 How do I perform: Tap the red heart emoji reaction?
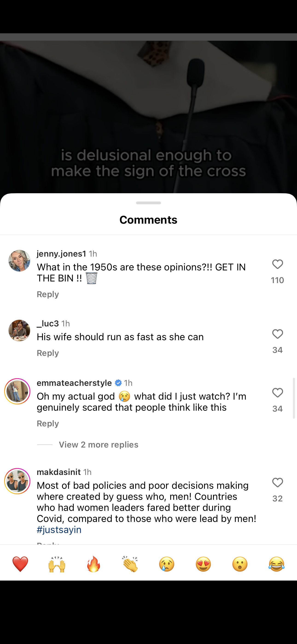[x=20, y=564]
